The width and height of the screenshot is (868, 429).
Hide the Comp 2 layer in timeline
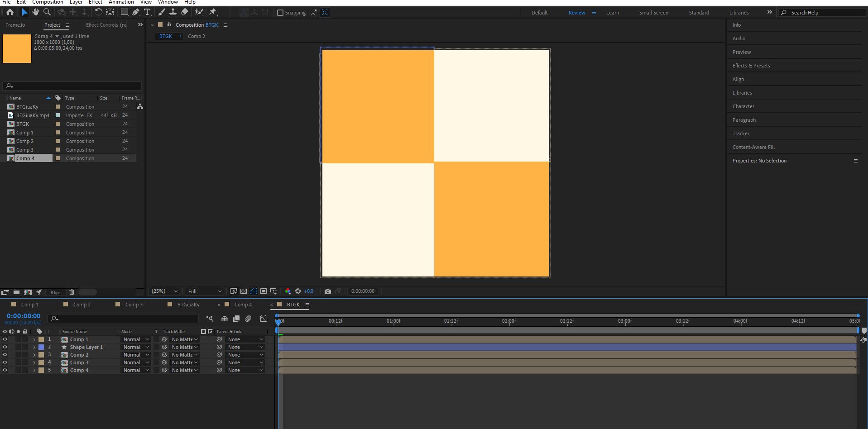5,355
